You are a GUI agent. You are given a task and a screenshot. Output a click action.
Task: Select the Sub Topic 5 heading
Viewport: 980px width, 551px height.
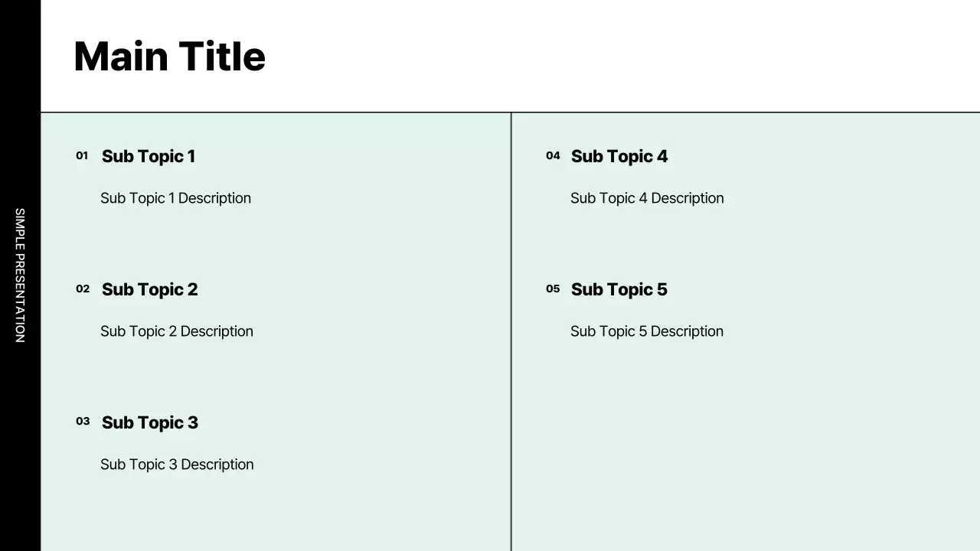click(619, 289)
